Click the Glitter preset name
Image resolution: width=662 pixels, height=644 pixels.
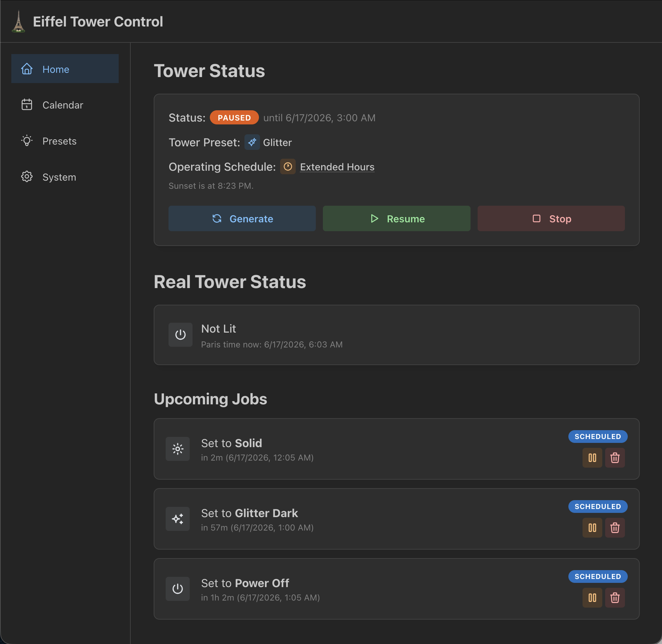277,142
